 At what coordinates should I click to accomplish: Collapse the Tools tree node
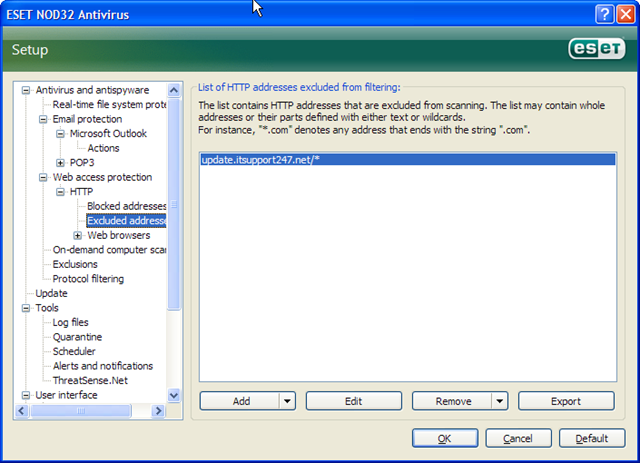(26, 308)
